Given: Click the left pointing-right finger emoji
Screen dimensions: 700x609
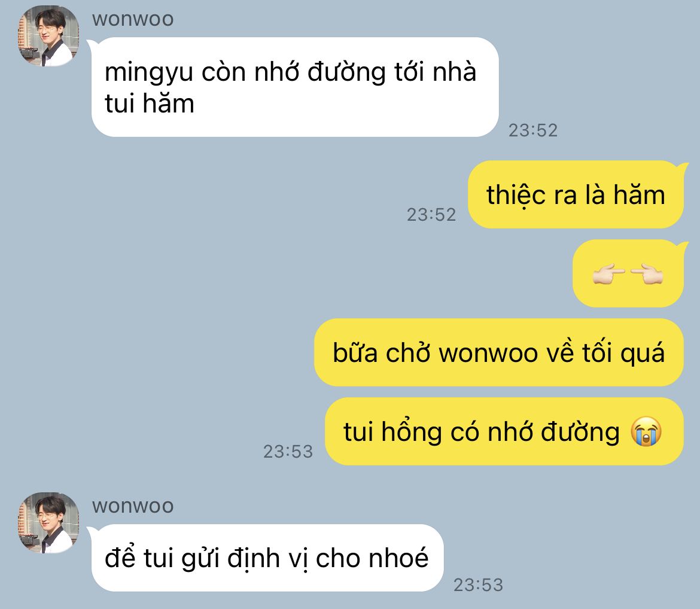Looking at the screenshot, I should (608, 274).
